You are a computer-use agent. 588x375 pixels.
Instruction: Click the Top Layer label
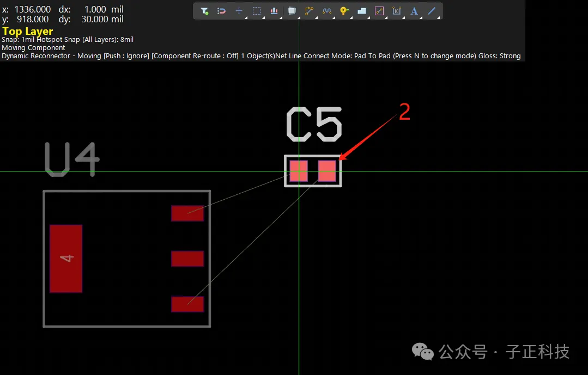click(27, 31)
